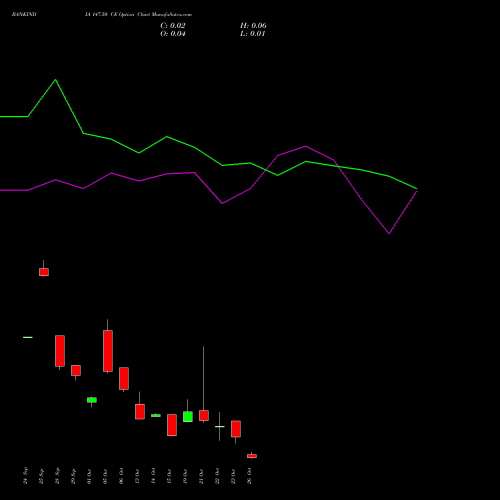Click the green candle above 01 Oct
500x500 pixels.
point(92,400)
